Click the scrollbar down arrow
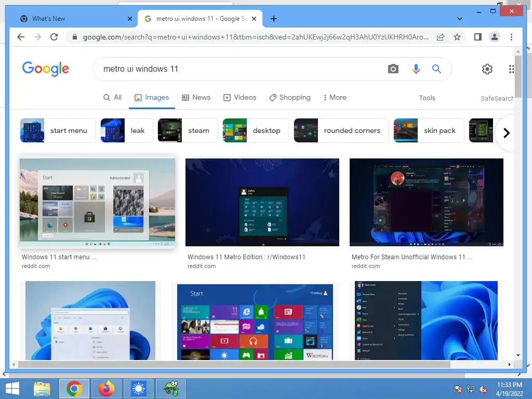Image resolution: width=532 pixels, height=399 pixels. [518, 355]
